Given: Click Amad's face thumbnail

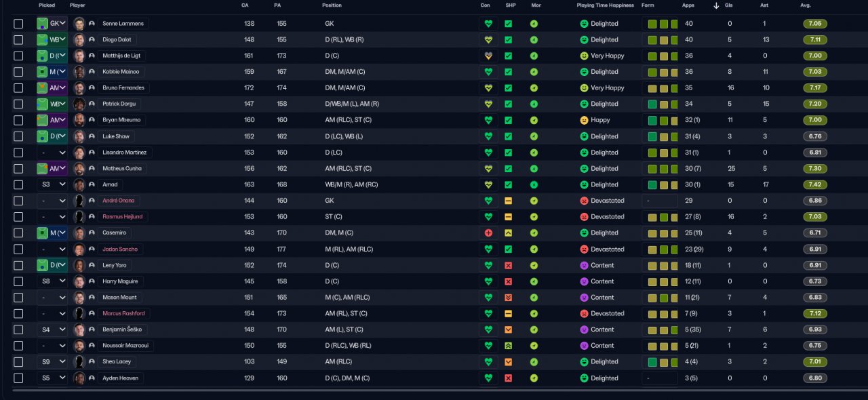Looking at the screenshot, I should pyautogui.click(x=79, y=184).
